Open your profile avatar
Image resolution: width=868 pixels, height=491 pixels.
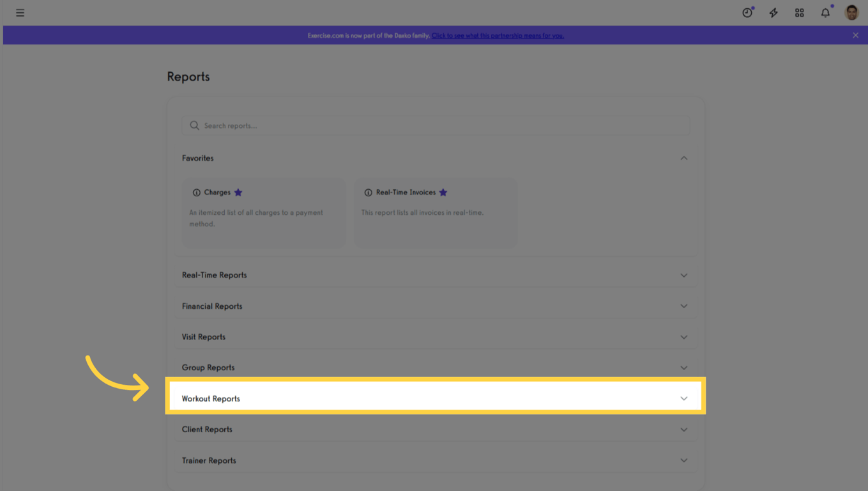[851, 12]
